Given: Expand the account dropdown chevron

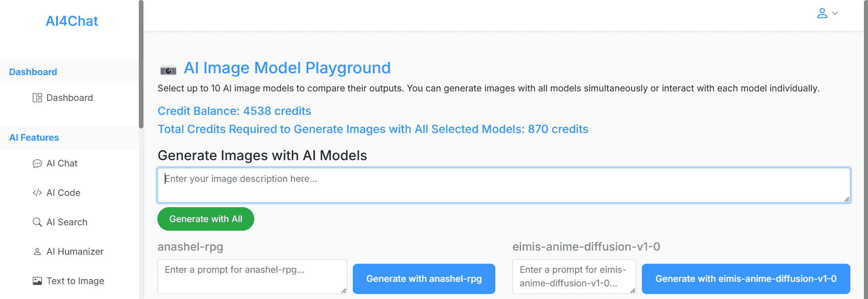Looking at the screenshot, I should coord(835,14).
